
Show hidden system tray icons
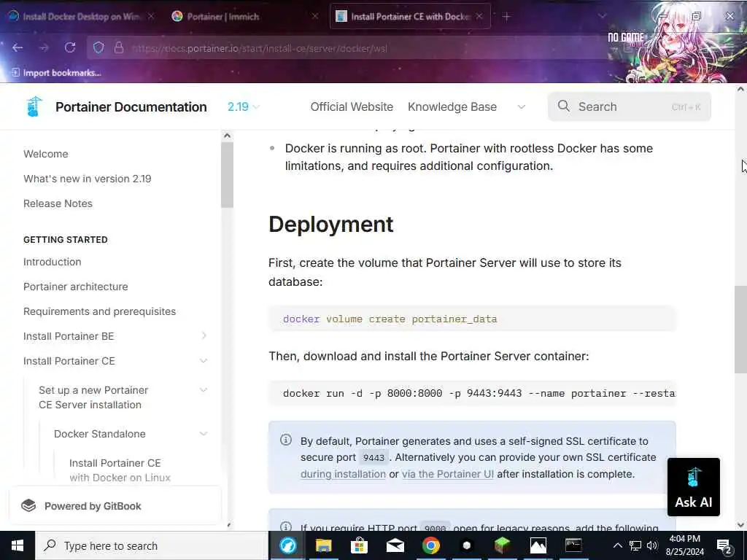pos(617,545)
